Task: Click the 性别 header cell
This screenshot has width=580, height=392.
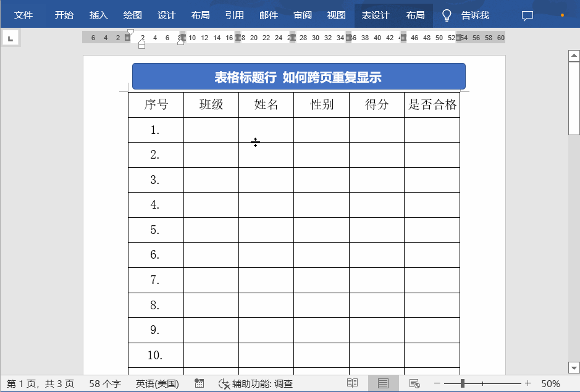Action: pyautogui.click(x=321, y=105)
